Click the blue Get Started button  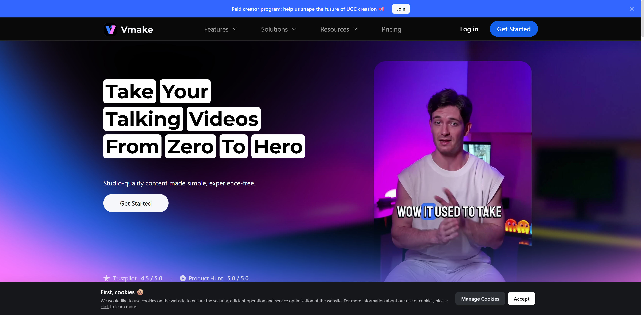[514, 29]
